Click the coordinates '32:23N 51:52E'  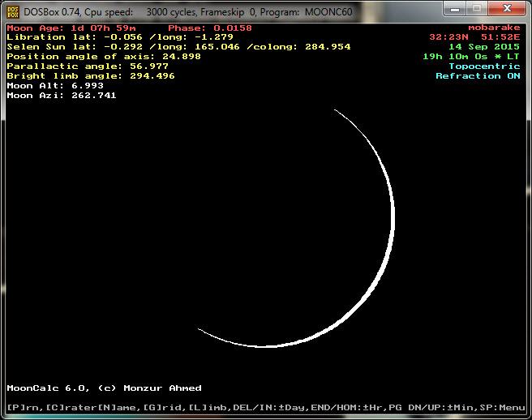click(474, 37)
